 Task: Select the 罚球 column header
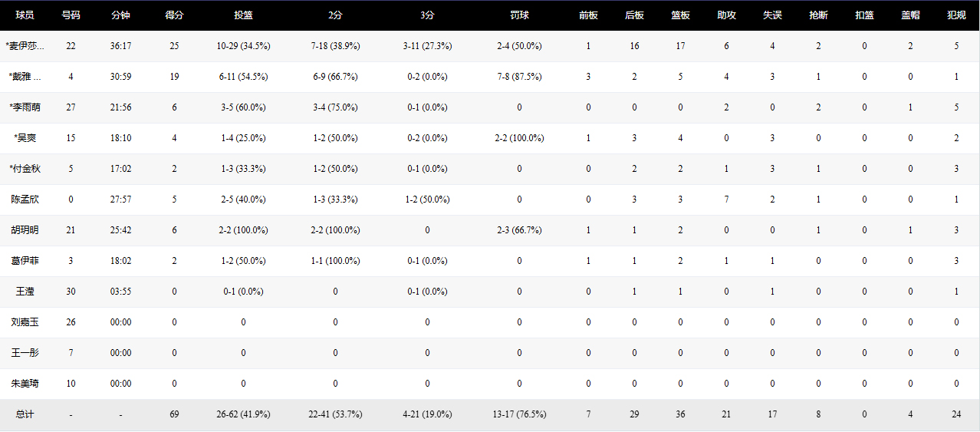coord(519,15)
